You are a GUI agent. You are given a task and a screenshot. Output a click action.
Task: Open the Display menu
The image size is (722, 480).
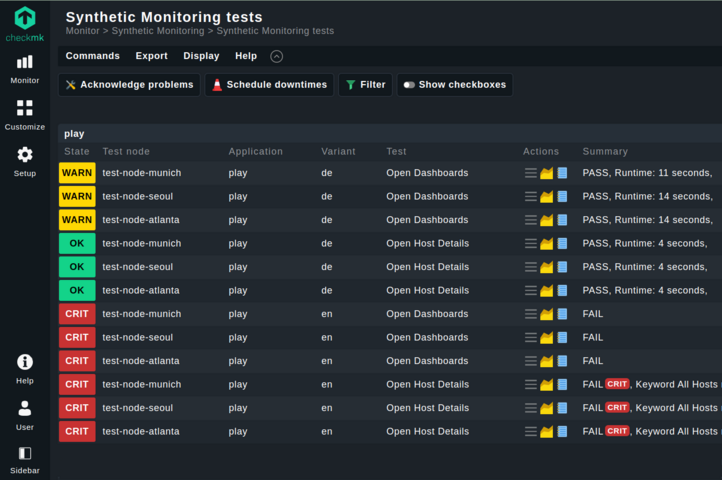click(201, 56)
